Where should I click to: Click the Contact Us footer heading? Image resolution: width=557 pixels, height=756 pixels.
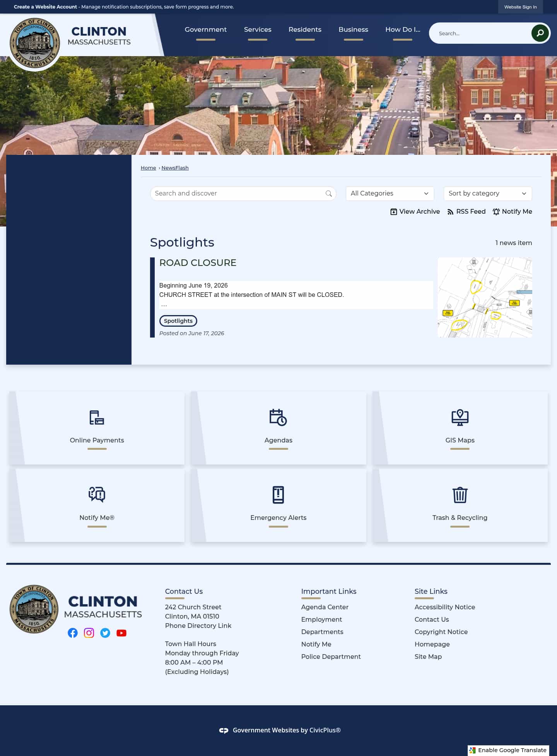point(184,591)
